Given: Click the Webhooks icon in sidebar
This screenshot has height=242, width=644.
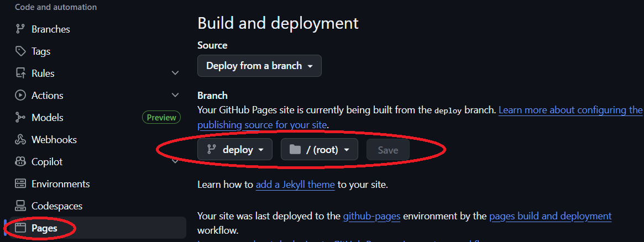Looking at the screenshot, I should pos(20,140).
